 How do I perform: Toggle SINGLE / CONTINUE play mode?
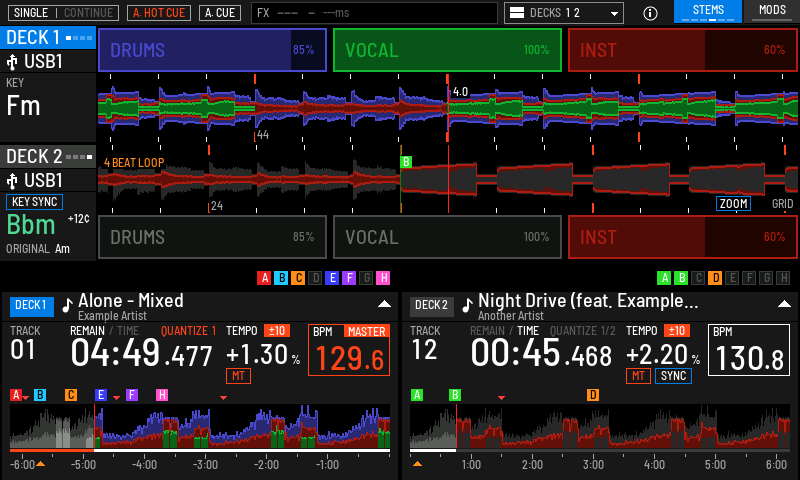(x=63, y=13)
